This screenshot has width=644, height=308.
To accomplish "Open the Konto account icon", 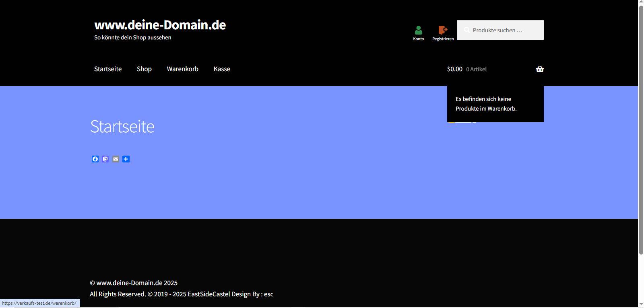I will coord(418,31).
